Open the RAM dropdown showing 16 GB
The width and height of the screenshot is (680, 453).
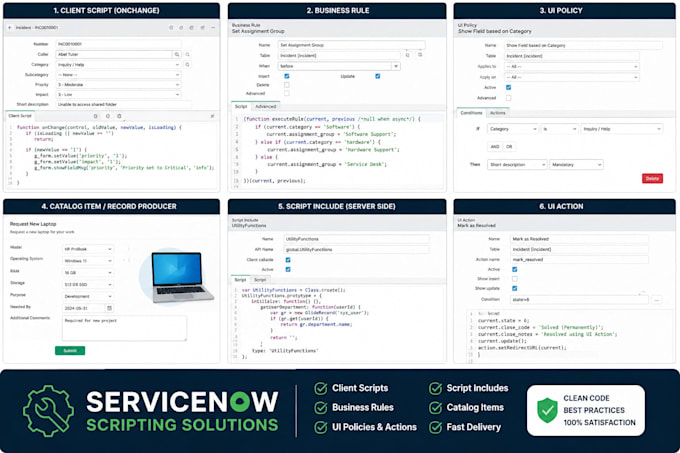(x=88, y=273)
